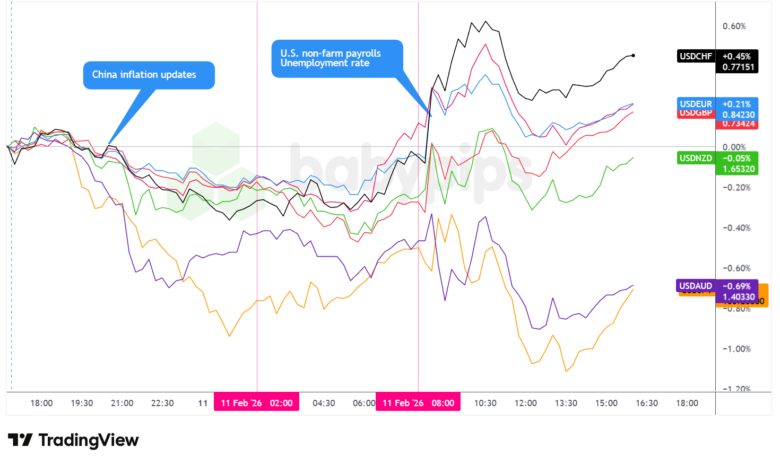Click the USDCHF line endpoint dot
The width and height of the screenshot is (780, 465).
click(634, 56)
